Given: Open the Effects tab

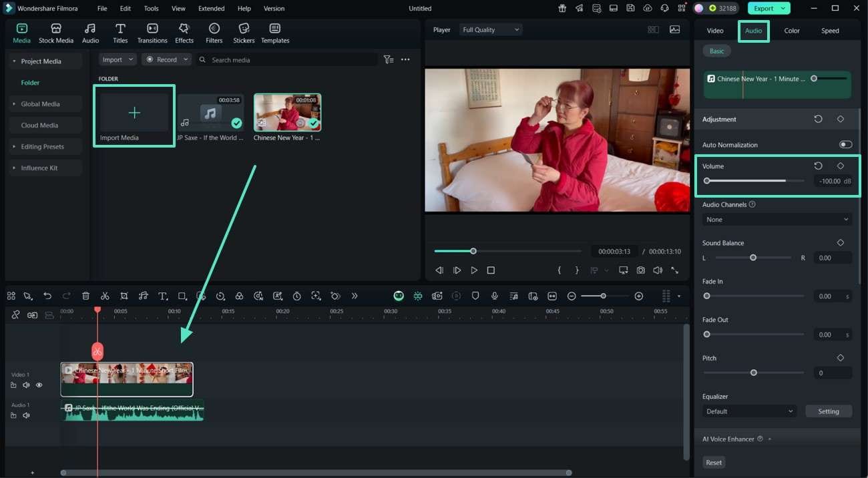Looking at the screenshot, I should 184,33.
